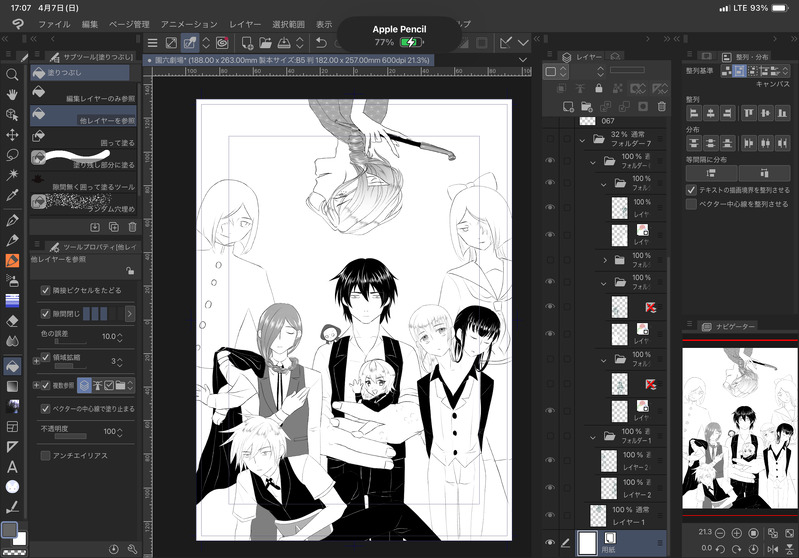
Task: Select the Move layer tool
Action: [12, 135]
